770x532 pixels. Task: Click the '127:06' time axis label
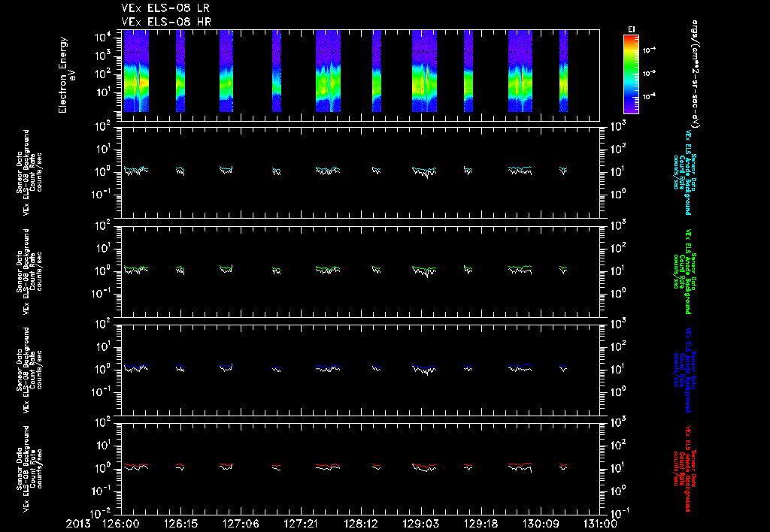click(x=240, y=524)
